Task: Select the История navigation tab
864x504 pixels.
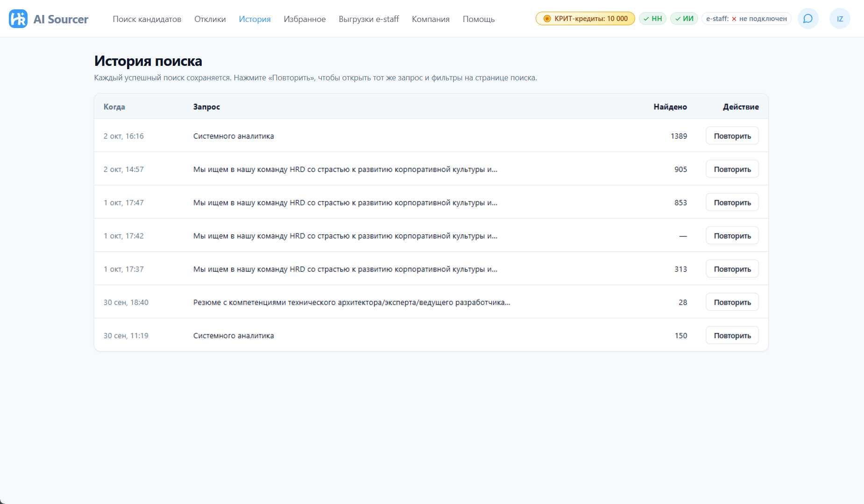Action: (255, 19)
